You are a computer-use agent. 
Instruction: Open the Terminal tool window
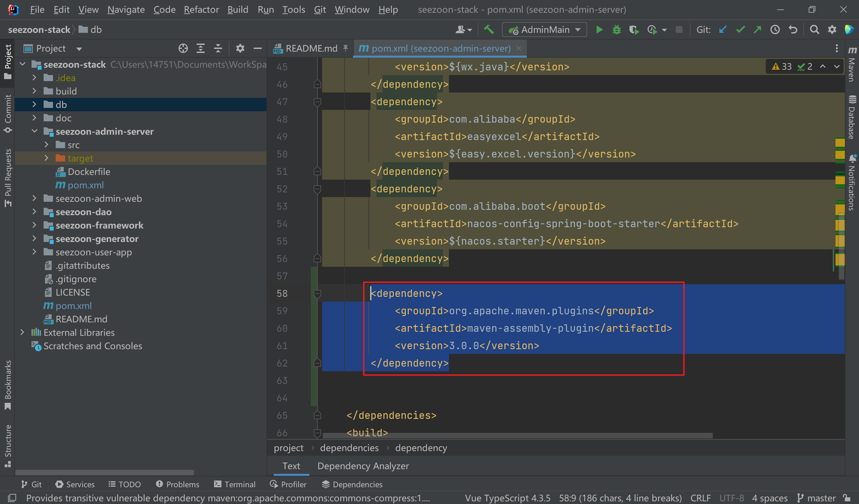click(x=235, y=484)
